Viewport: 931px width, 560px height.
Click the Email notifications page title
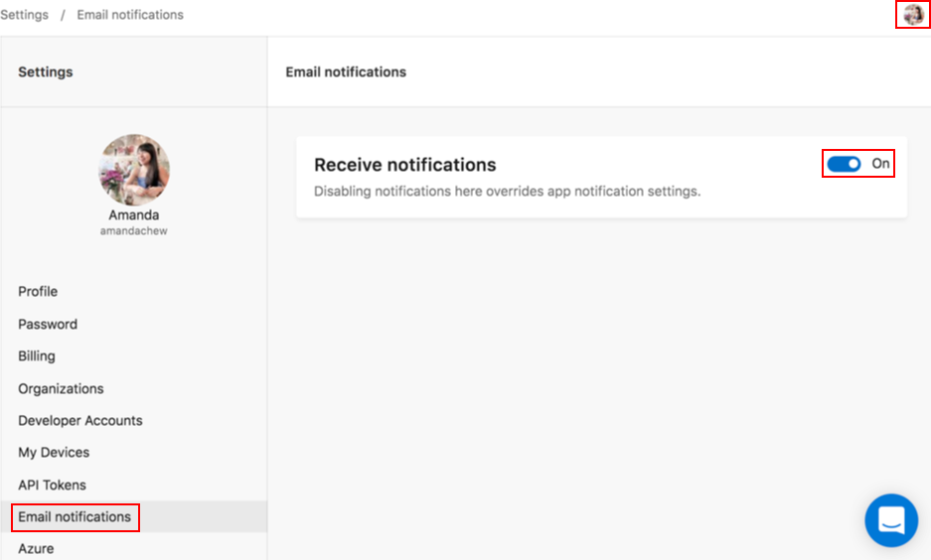click(x=346, y=71)
